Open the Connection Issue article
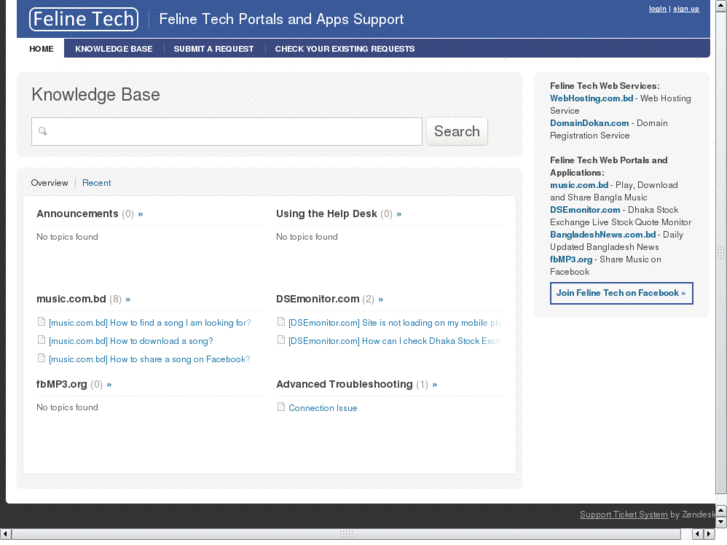Screen dimensions: 727x545 point(323,408)
